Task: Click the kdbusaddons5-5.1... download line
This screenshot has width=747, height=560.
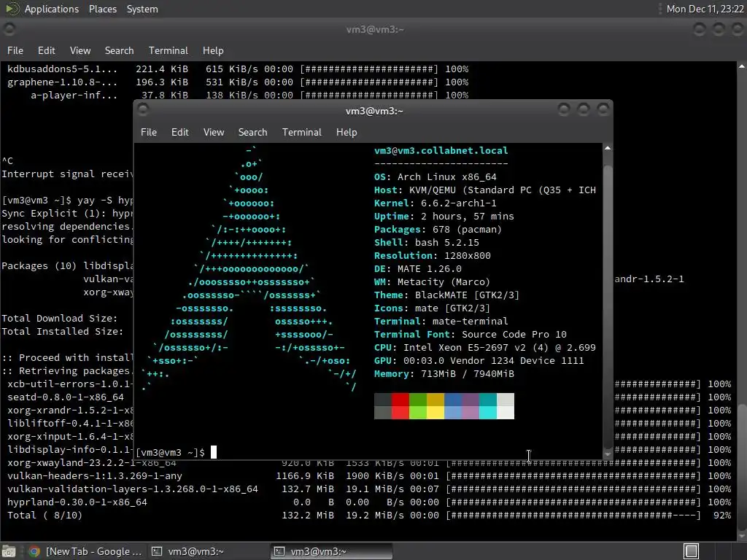Action: pyautogui.click(x=238, y=69)
